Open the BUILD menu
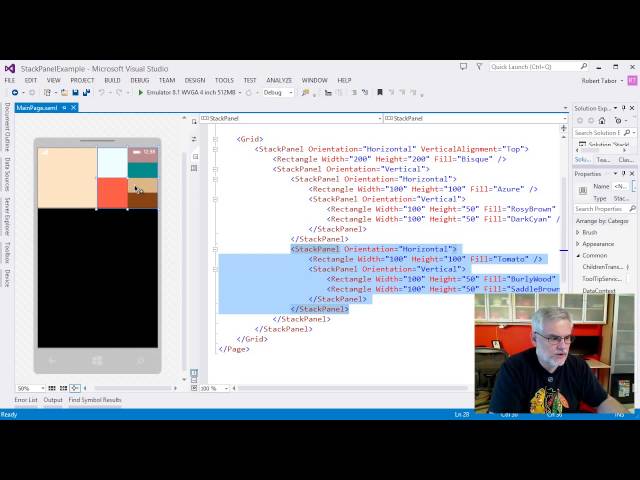This screenshot has width=640, height=480. pyautogui.click(x=112, y=80)
